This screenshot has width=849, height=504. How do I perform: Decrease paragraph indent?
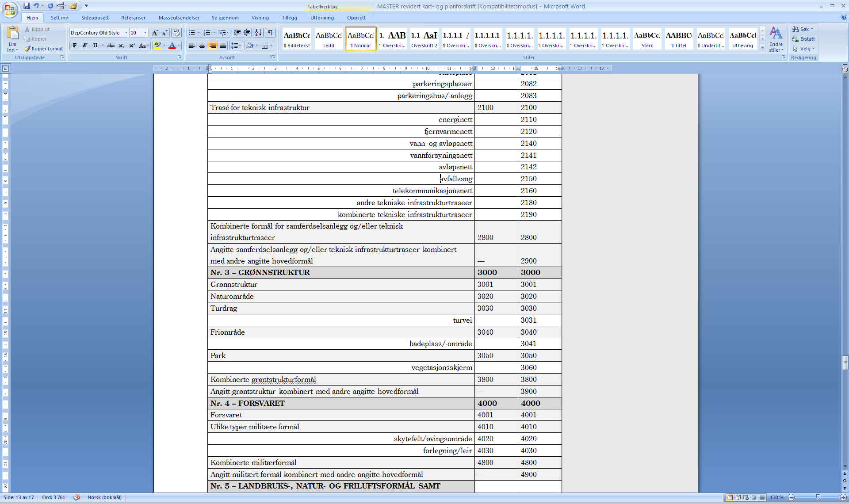(x=237, y=33)
